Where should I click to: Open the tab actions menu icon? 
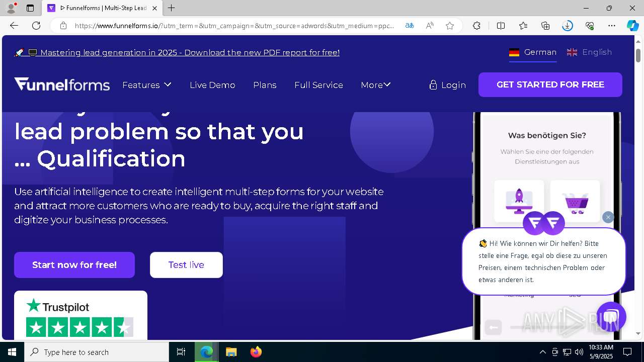pyautogui.click(x=30, y=8)
